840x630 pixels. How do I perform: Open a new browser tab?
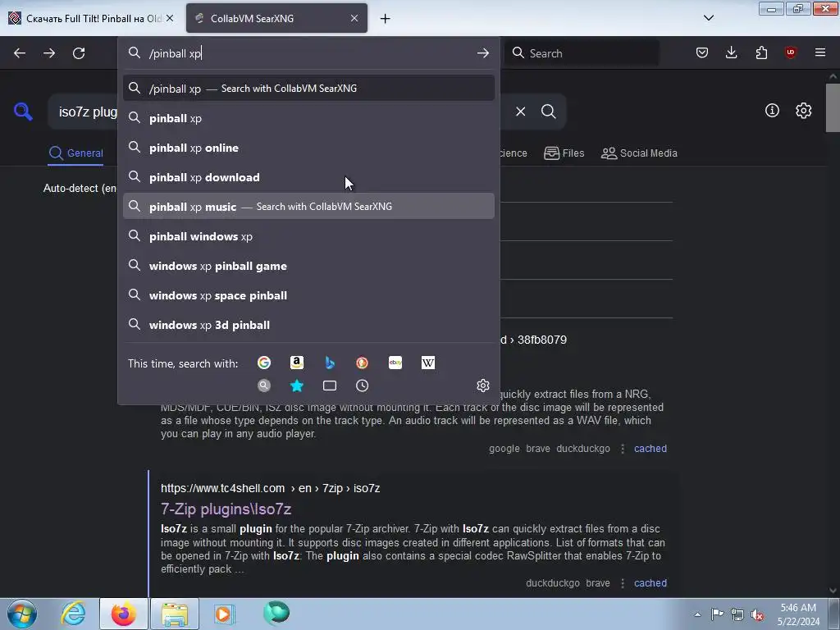coord(385,18)
